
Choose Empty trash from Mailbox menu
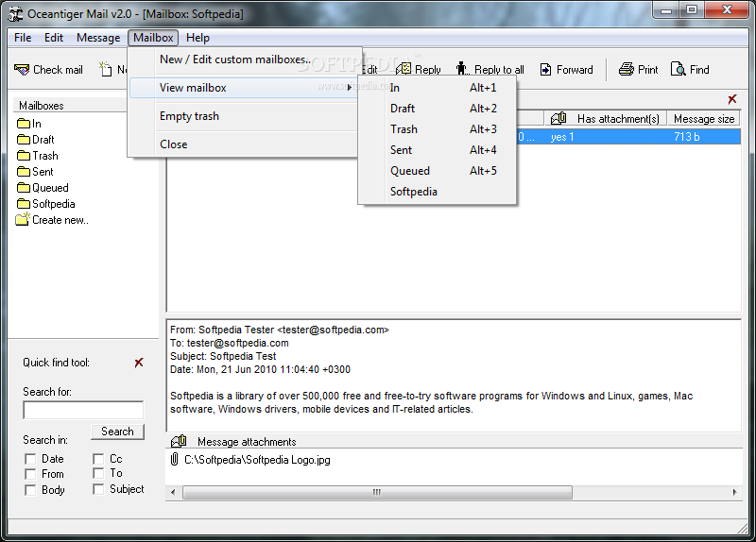click(x=244, y=116)
